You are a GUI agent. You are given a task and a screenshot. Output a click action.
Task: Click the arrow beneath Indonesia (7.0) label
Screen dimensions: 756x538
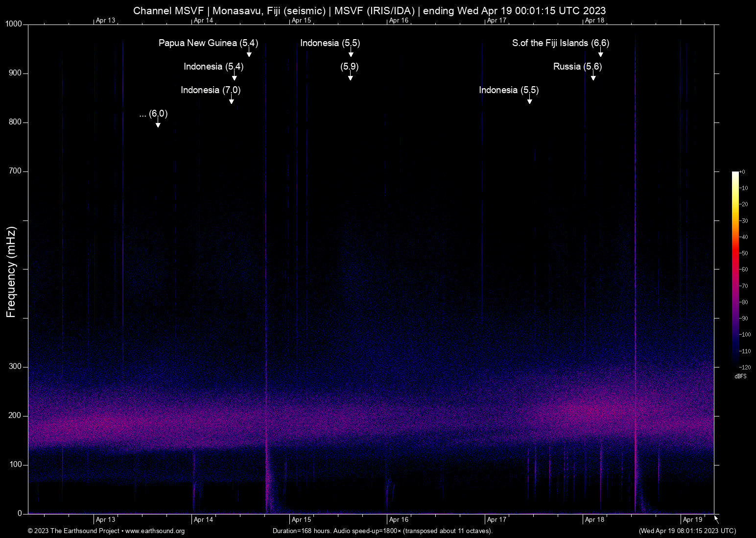(x=232, y=99)
